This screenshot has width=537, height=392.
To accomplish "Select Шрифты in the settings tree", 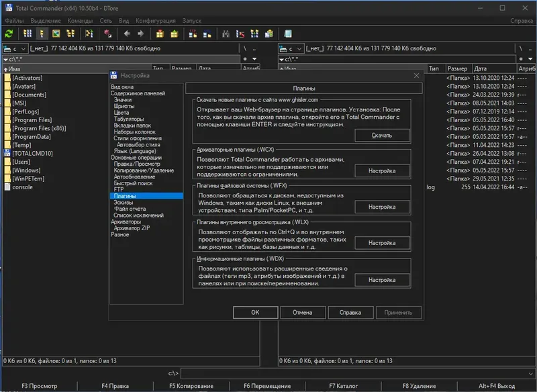I will (x=124, y=106).
